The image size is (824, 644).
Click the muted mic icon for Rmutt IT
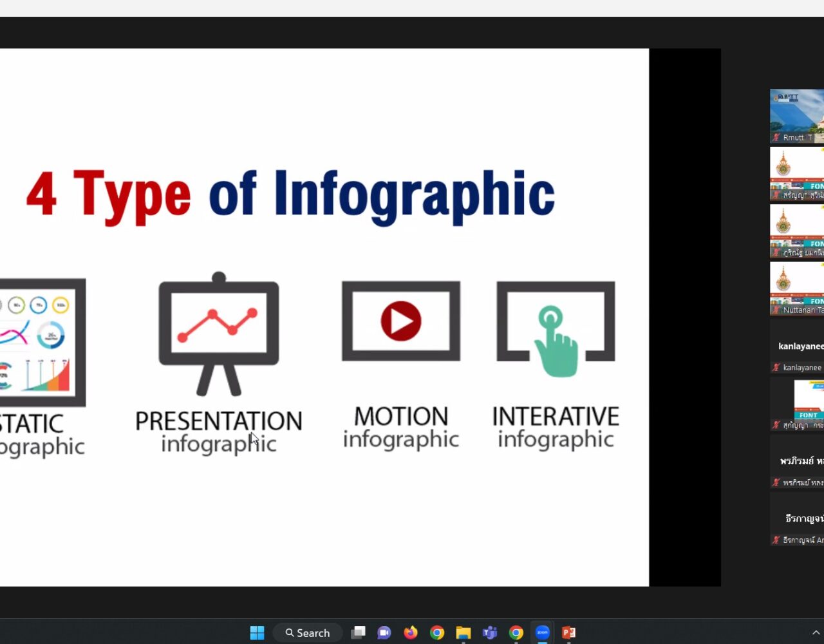click(776, 137)
